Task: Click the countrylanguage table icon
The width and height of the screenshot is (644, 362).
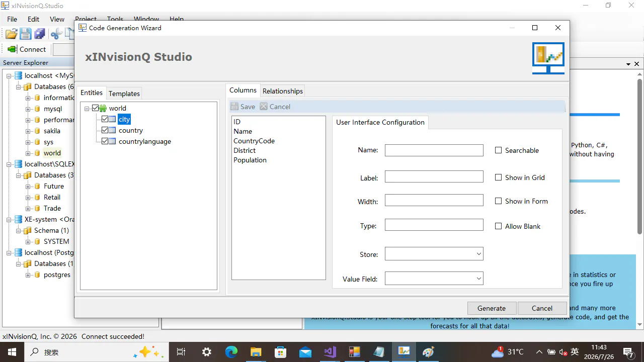Action: point(112,141)
